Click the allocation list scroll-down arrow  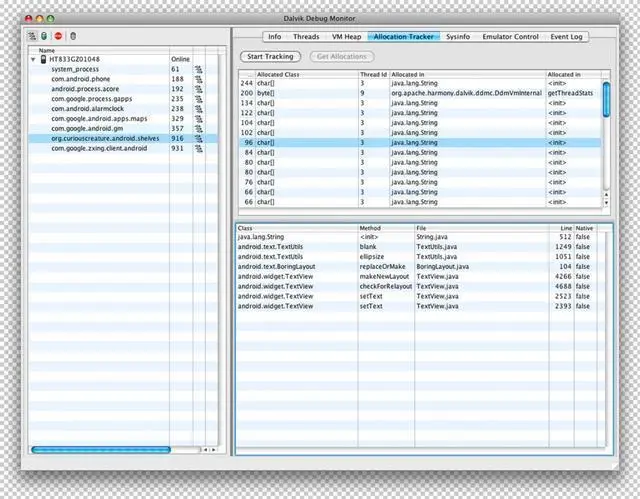pos(606,203)
